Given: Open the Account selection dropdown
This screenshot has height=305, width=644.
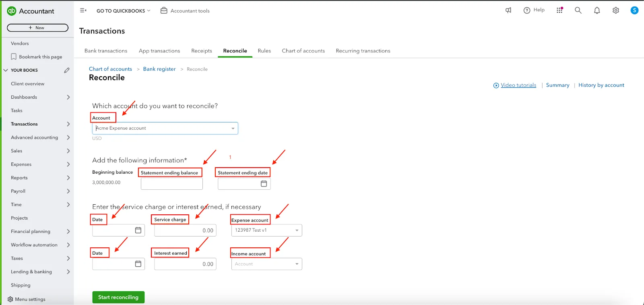Looking at the screenshot, I should pyautogui.click(x=165, y=128).
